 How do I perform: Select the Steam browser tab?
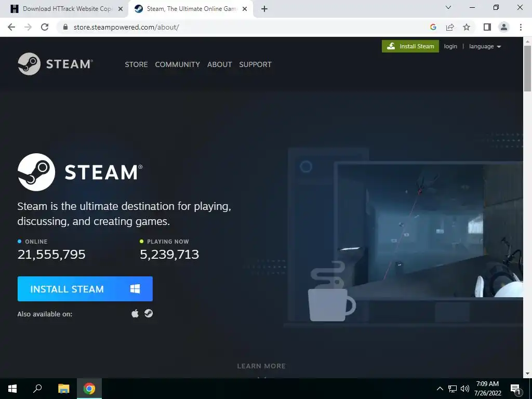[190, 9]
